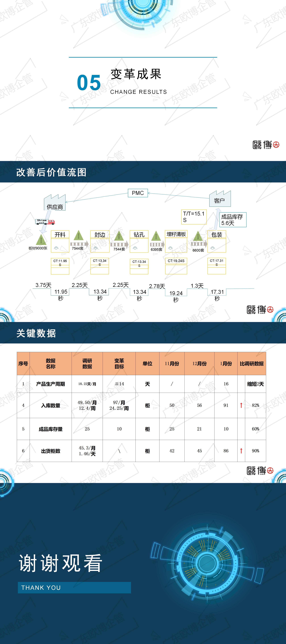Click striped push arrow pointing to 封边
This screenshot has height=644, width=286.
79,244
